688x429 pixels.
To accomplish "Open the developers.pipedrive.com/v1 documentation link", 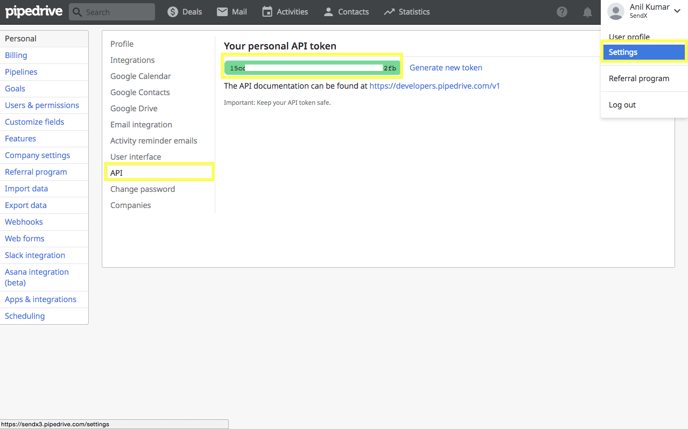I will click(434, 86).
